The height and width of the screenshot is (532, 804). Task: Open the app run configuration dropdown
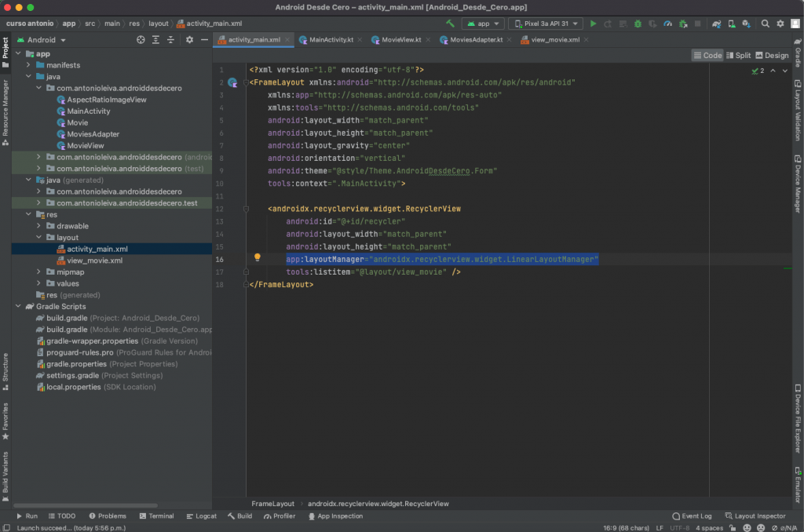coord(483,24)
